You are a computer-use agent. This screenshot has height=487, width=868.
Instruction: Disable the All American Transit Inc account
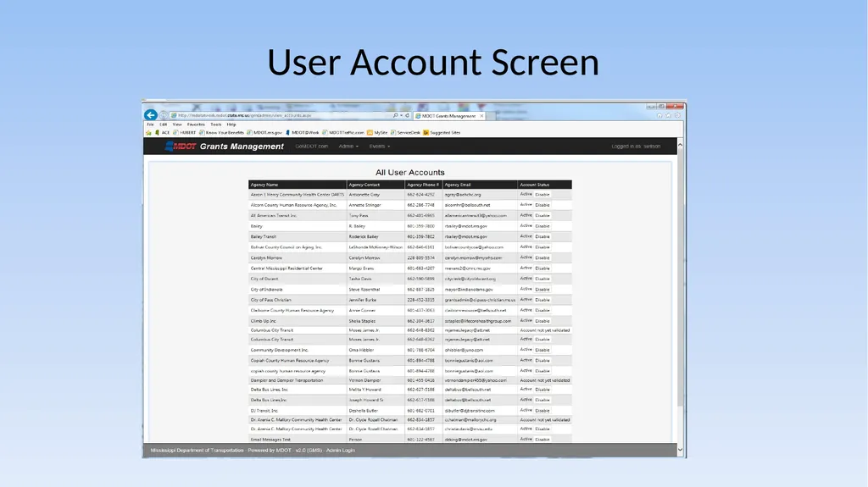[542, 216]
